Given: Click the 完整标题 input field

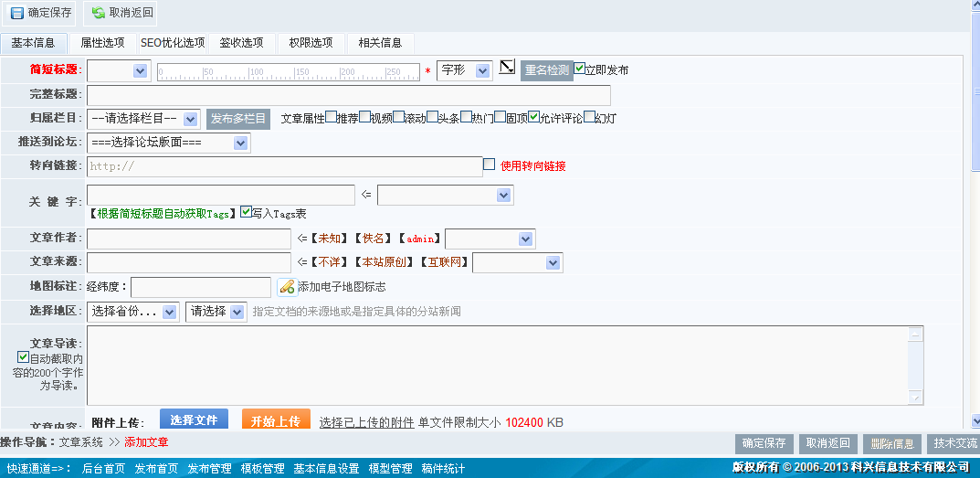Looking at the screenshot, I should pos(349,95).
